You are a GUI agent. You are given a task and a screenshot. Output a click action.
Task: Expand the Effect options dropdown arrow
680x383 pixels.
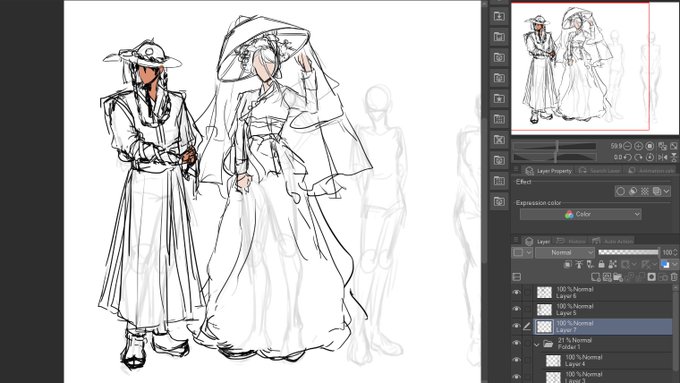(x=667, y=191)
